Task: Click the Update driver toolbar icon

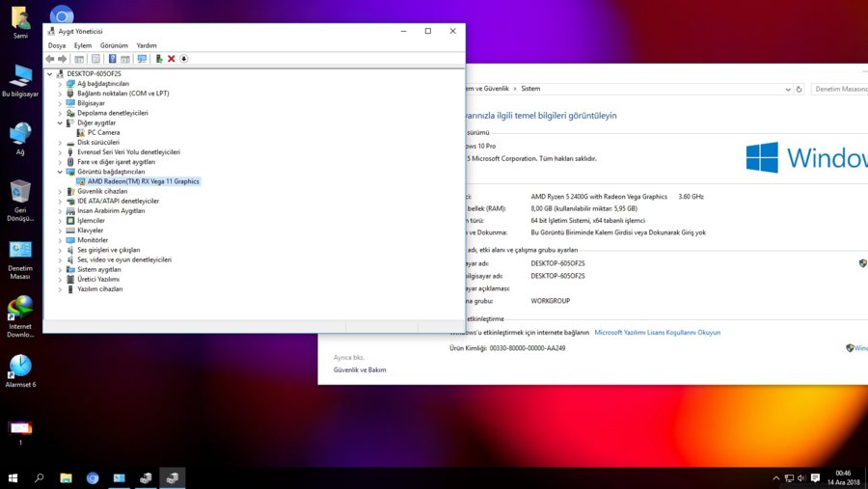Action: point(159,59)
